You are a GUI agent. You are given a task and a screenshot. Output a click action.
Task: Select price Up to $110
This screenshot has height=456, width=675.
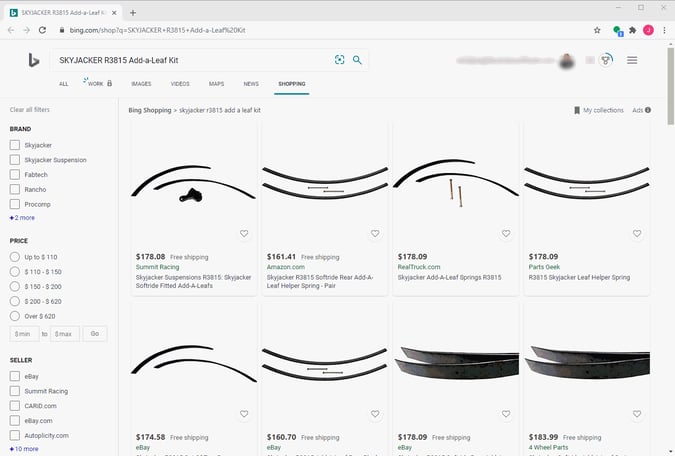pyautogui.click(x=15, y=257)
